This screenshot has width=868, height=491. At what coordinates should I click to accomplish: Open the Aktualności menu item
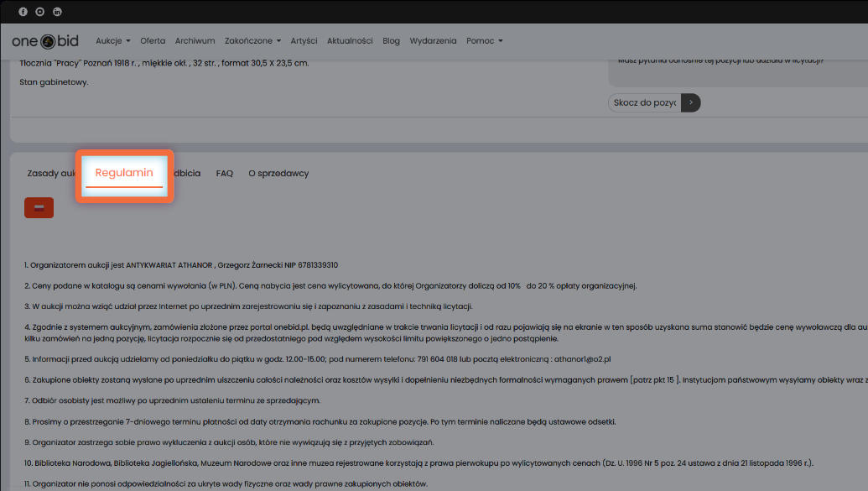point(350,41)
